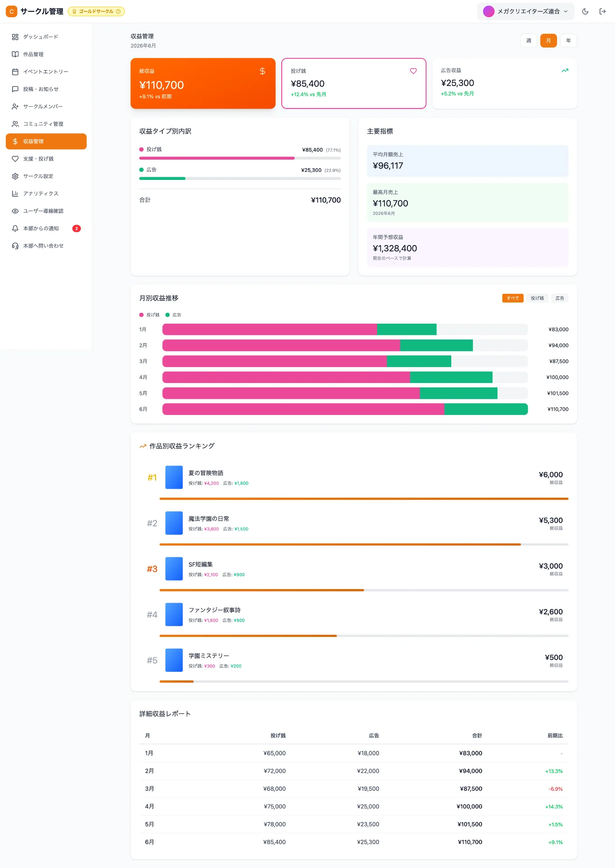Click the 6月 revenue bar in the chart
The image size is (615, 868).
345,409
